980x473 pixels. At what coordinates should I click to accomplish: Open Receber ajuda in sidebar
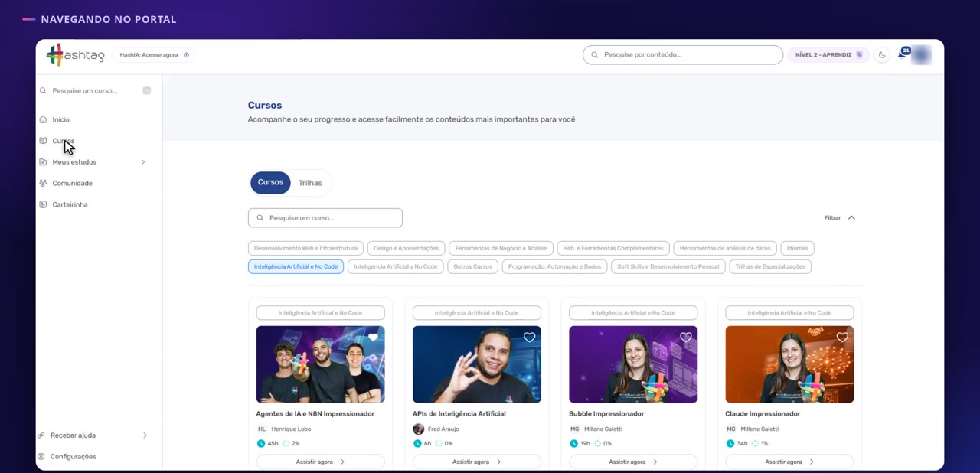pos(73,435)
